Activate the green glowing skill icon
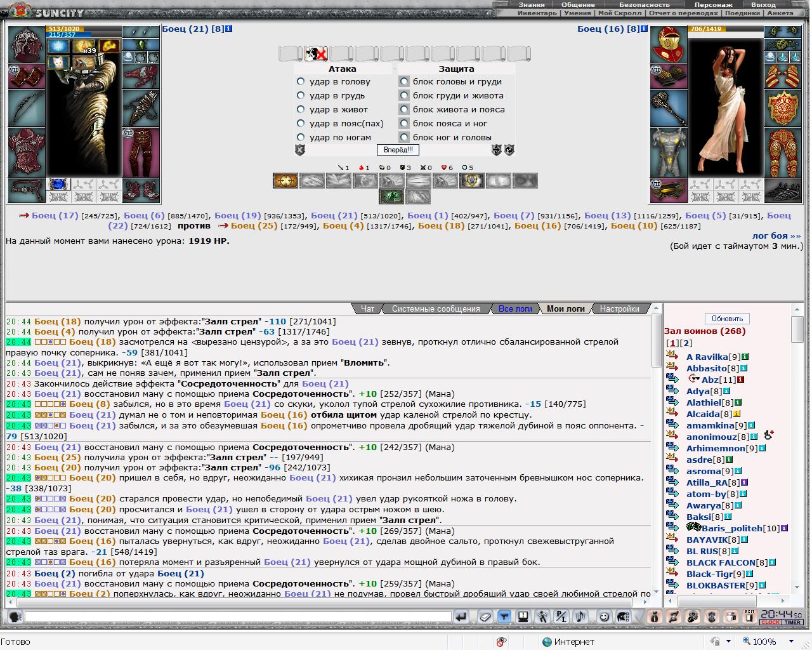The height and width of the screenshot is (650, 812). click(x=392, y=196)
